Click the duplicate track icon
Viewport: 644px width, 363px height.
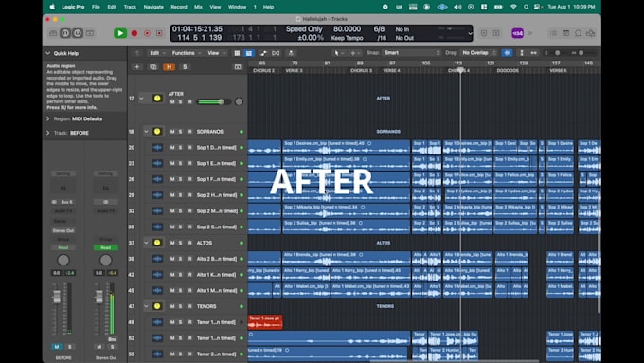[x=153, y=67]
